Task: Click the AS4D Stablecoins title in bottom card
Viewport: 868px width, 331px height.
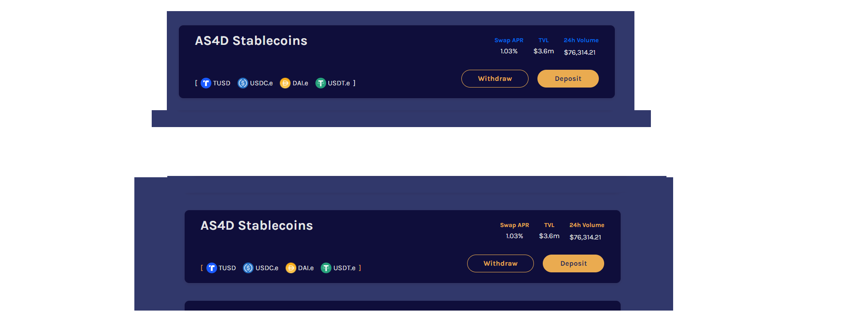Action: 256,225
